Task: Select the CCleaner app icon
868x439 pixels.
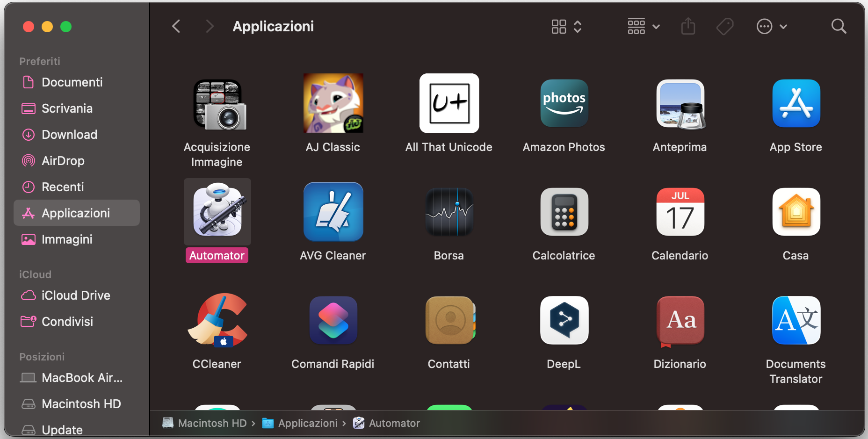Action: 217,320
